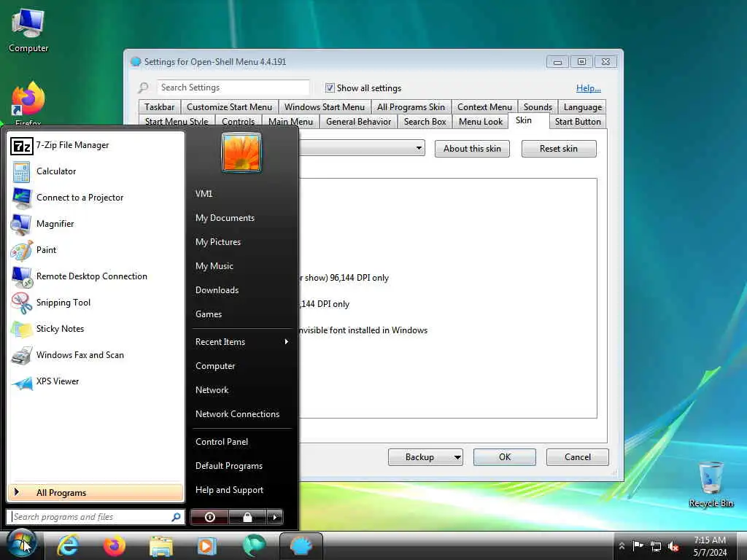Expand All Programs list
This screenshot has height=560, width=747.
point(96,493)
